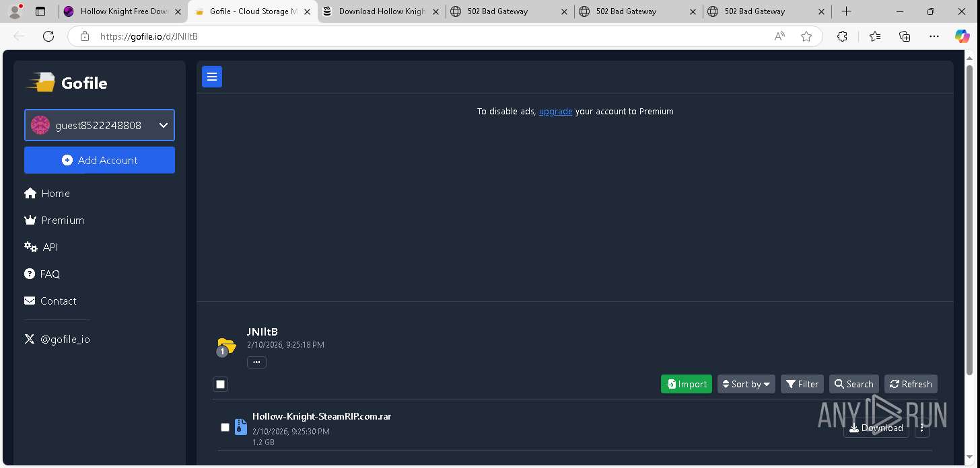
Task: Close the Hollow Knight Free Download tab
Action: 178,11
